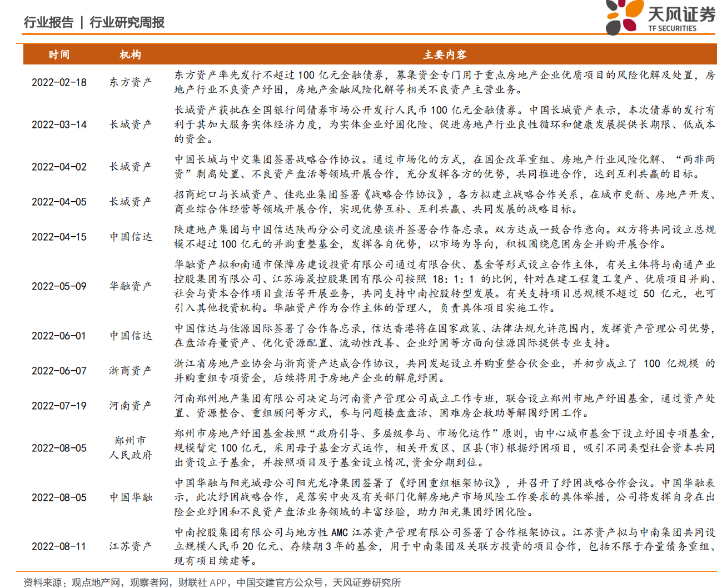
Task: Click the content starting 浙江省房地产业协会
Action: click(x=445, y=371)
